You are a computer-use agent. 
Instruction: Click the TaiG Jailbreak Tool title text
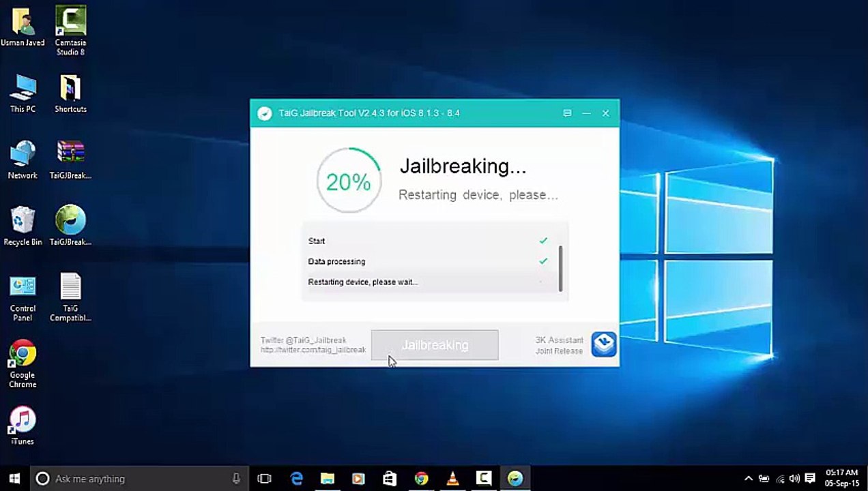[x=369, y=113]
